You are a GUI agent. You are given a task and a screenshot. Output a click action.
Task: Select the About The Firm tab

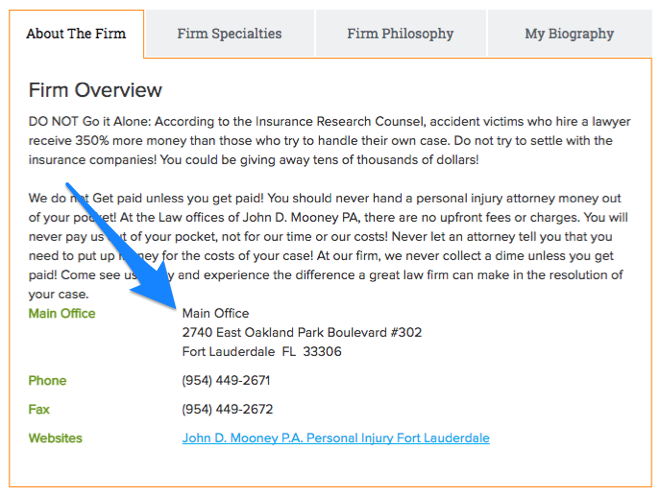pos(76,34)
